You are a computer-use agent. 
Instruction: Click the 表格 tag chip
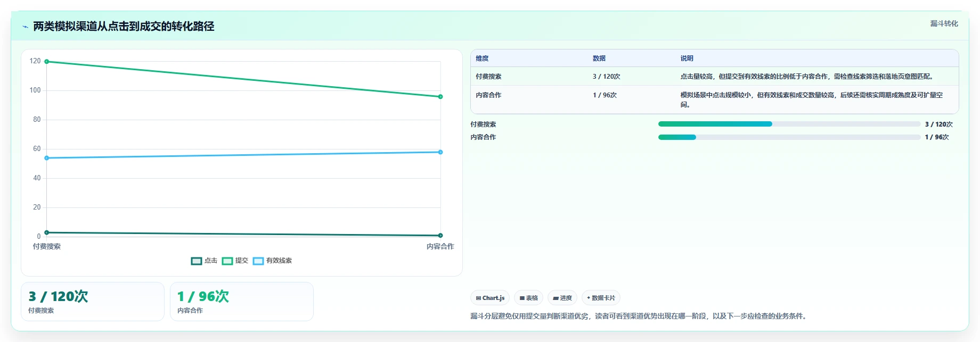pos(529,298)
